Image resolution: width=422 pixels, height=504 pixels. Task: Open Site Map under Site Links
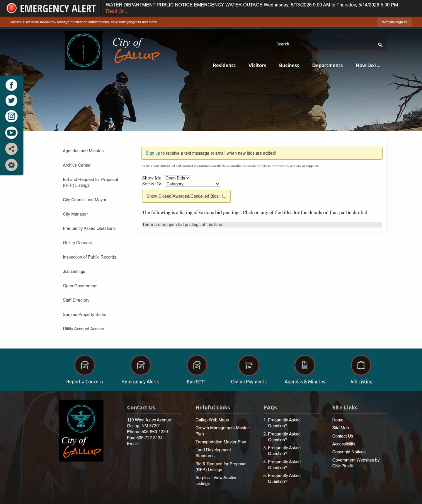(x=340, y=428)
